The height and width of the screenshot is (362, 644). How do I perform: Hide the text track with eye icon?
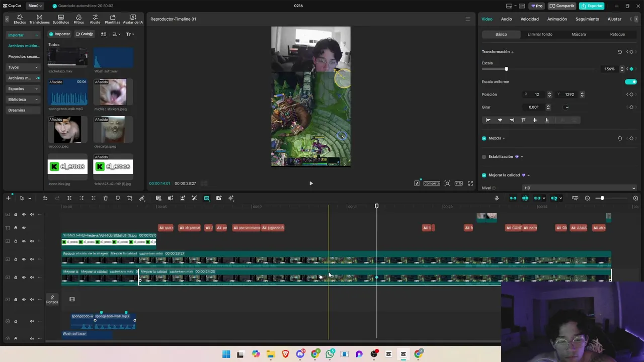[24, 228]
